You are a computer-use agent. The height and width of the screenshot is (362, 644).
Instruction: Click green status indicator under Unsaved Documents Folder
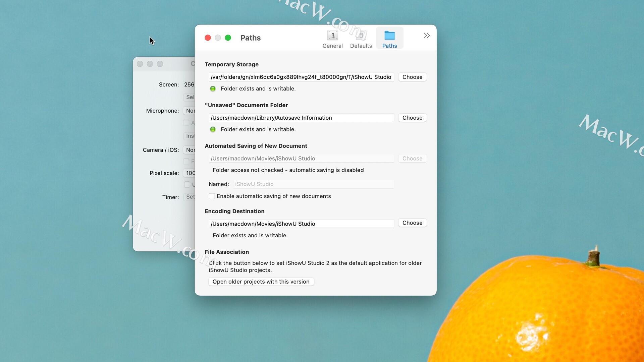click(x=213, y=129)
